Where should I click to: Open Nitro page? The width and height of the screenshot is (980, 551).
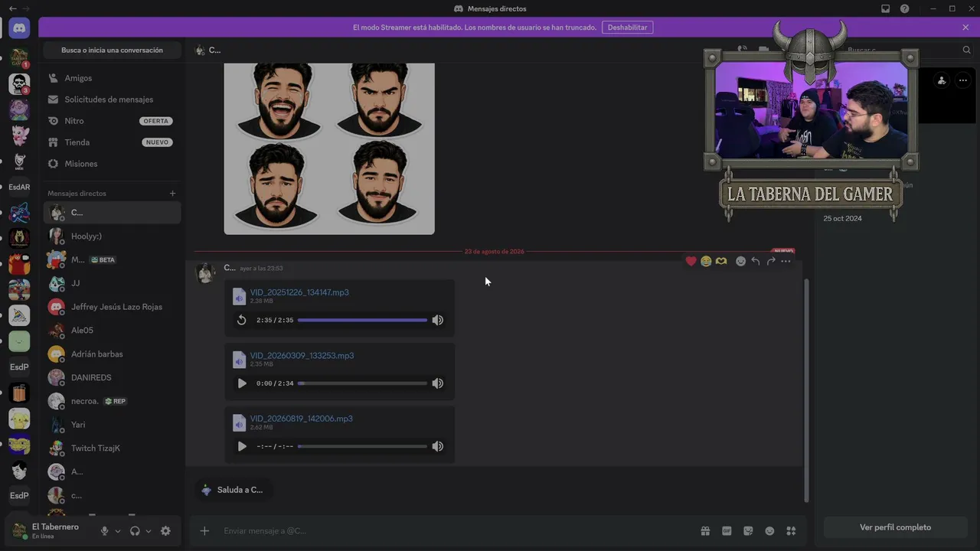tap(113, 121)
